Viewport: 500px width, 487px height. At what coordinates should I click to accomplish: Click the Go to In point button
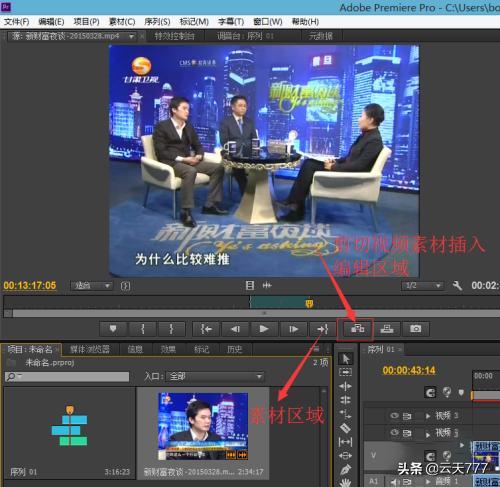tap(206, 329)
